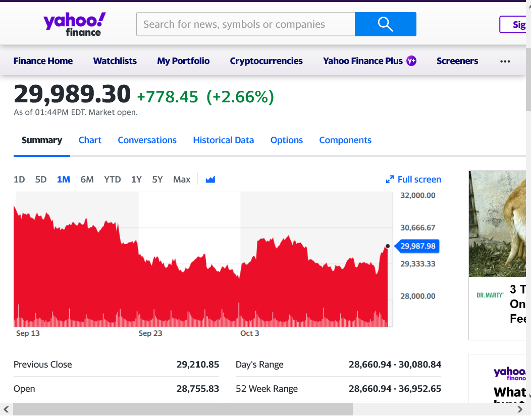
Task: Click the Full screen expand arrows icon
Action: [390, 179]
